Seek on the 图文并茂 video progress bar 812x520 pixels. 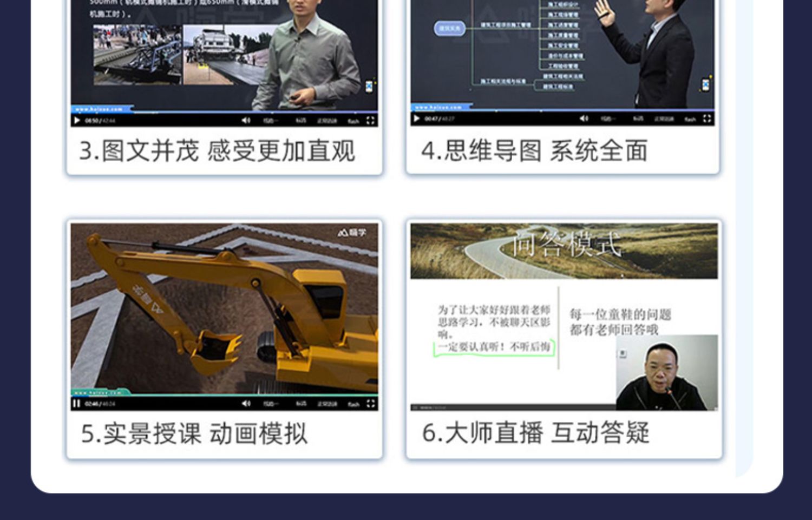coord(225,113)
